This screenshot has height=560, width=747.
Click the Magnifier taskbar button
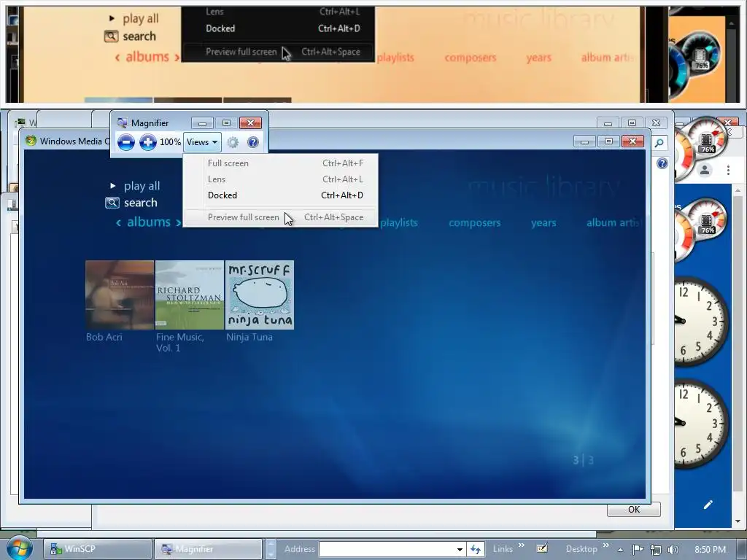tap(208, 548)
